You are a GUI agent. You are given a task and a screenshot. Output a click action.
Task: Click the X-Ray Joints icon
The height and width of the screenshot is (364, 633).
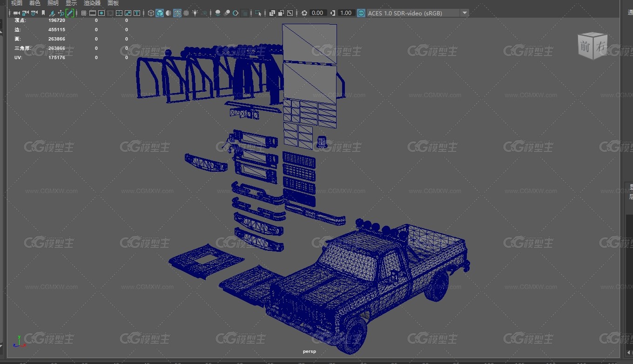290,13
